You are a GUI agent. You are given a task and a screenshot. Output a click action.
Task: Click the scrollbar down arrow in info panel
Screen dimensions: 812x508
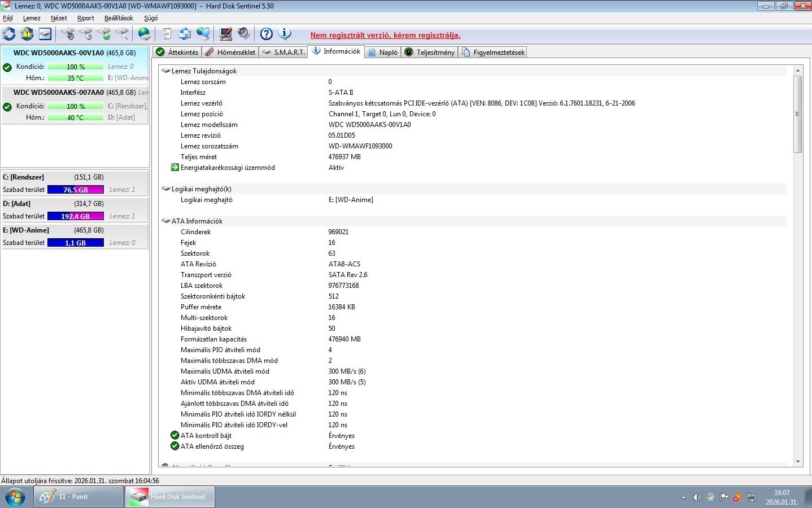[798, 461]
